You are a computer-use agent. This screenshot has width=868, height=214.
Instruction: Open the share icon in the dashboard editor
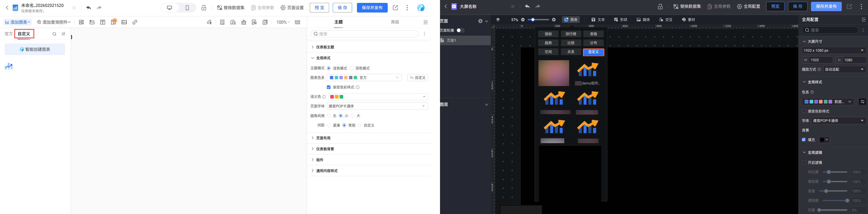coord(395,8)
